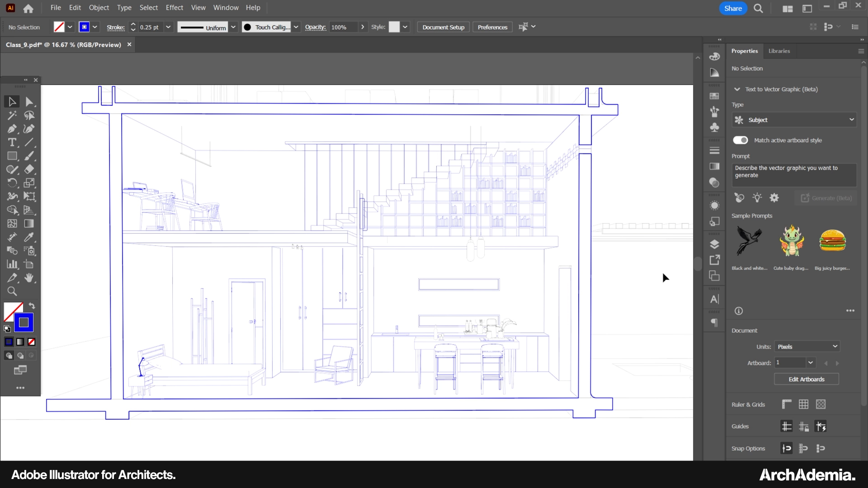Screen dimensions: 868x488
Task: Click the Edit Artboards button
Action: [x=806, y=379]
